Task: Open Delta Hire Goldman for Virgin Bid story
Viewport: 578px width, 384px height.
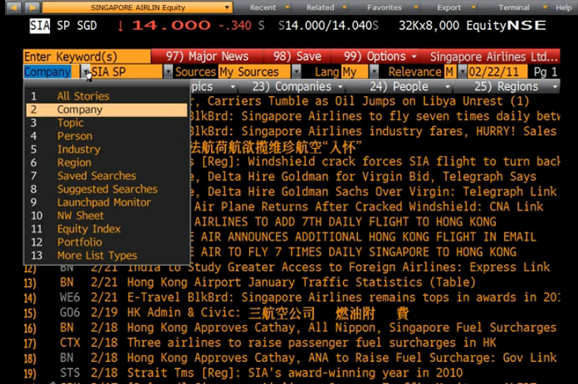Action: click(x=363, y=177)
